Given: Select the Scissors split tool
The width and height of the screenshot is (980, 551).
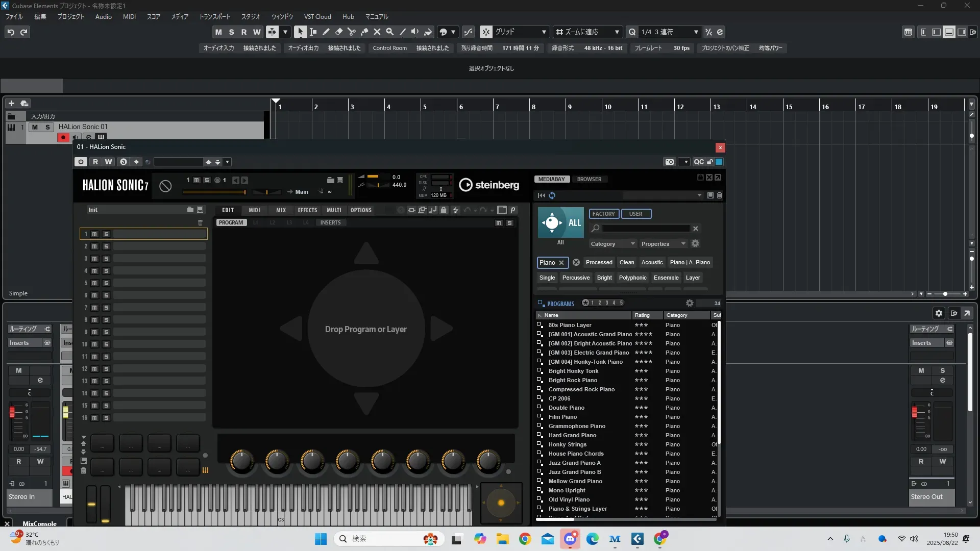Looking at the screenshot, I should pyautogui.click(x=351, y=32).
